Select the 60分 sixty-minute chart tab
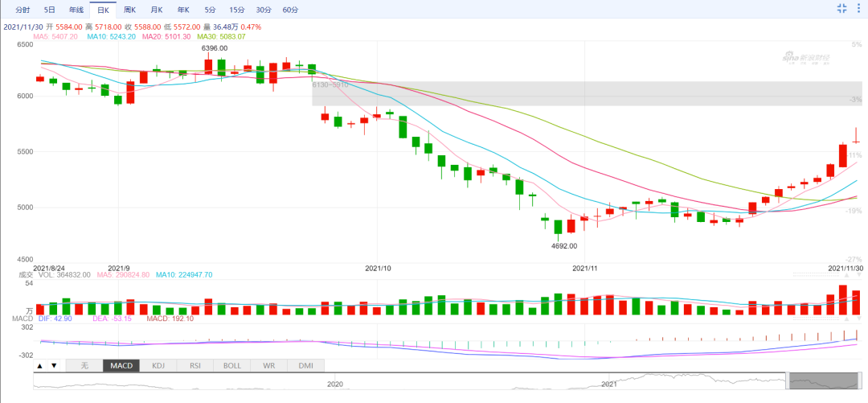The width and height of the screenshot is (868, 403). tap(290, 10)
